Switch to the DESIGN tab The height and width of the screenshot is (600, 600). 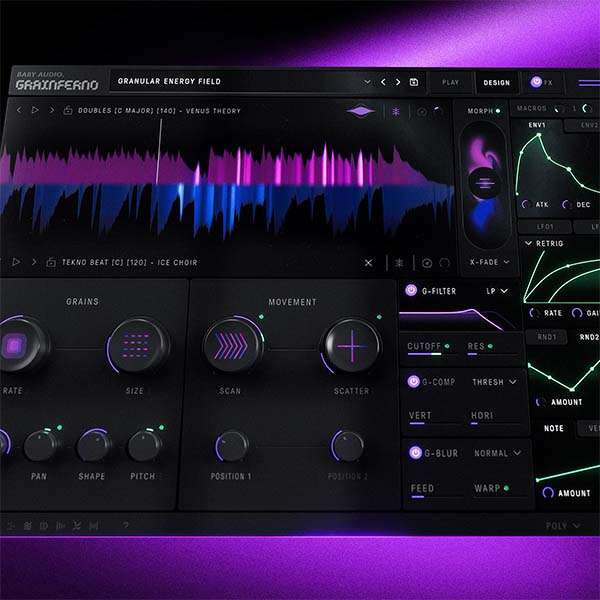(496, 83)
